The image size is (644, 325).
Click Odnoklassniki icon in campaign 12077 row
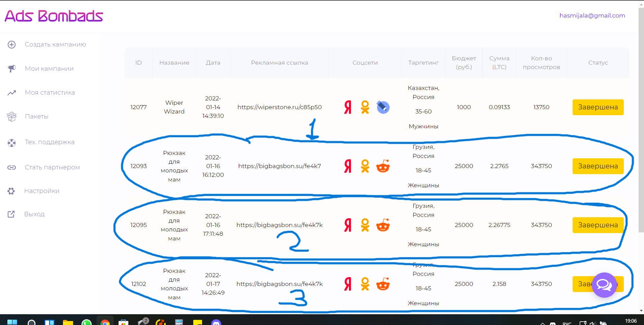(x=365, y=107)
